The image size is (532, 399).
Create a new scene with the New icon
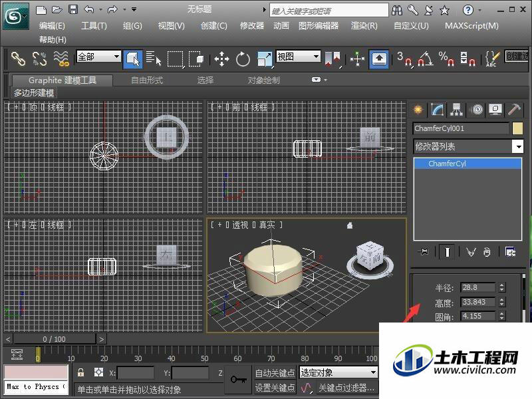pos(41,10)
